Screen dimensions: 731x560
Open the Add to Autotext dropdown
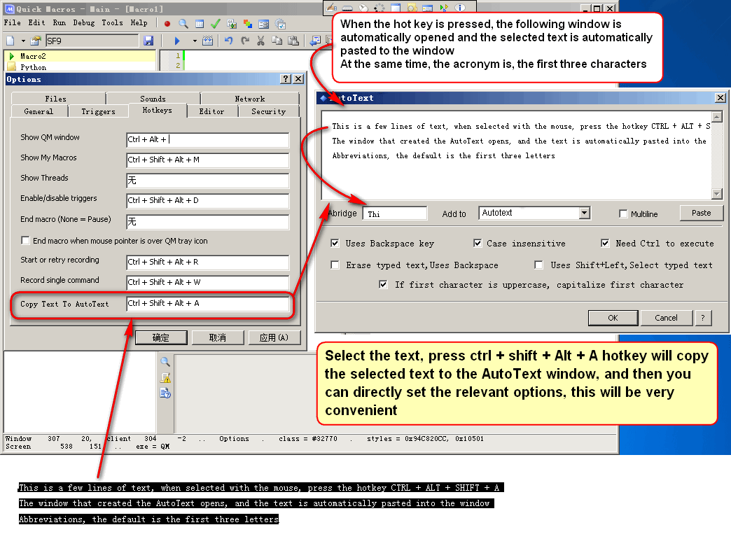(584, 213)
